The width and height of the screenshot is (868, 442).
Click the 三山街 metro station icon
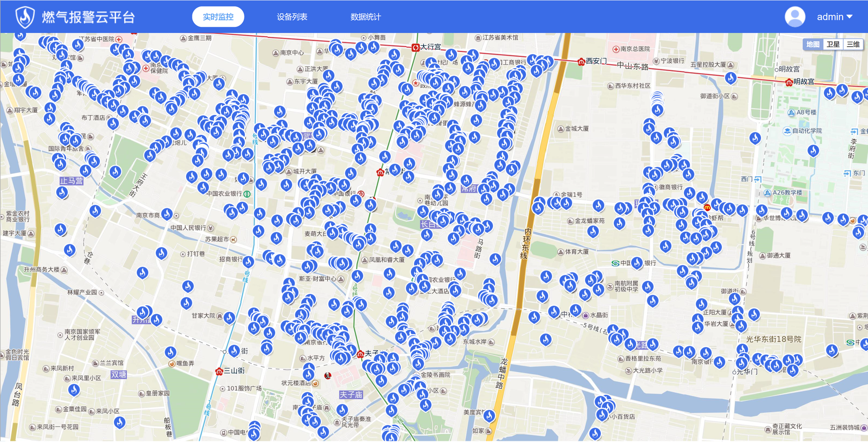(219, 371)
